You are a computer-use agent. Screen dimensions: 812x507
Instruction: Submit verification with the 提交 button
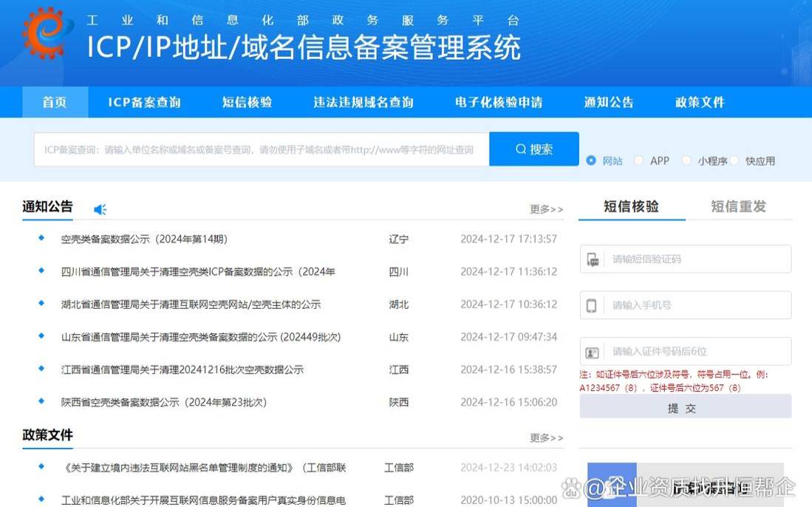(x=686, y=406)
